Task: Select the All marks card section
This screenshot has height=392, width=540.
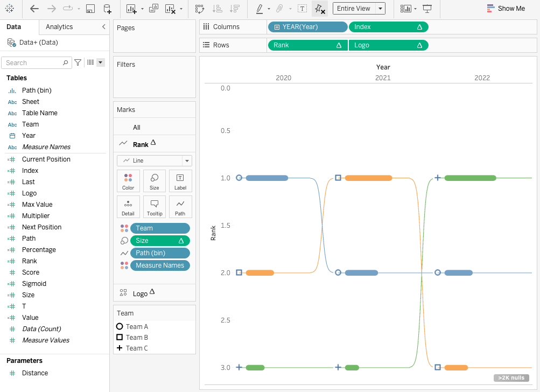Action: pyautogui.click(x=155, y=127)
